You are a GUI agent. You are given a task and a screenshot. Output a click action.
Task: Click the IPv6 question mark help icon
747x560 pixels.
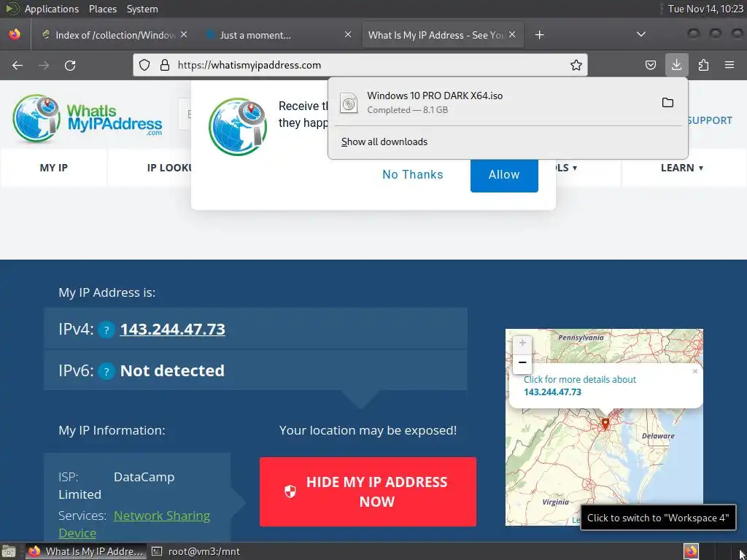click(107, 371)
